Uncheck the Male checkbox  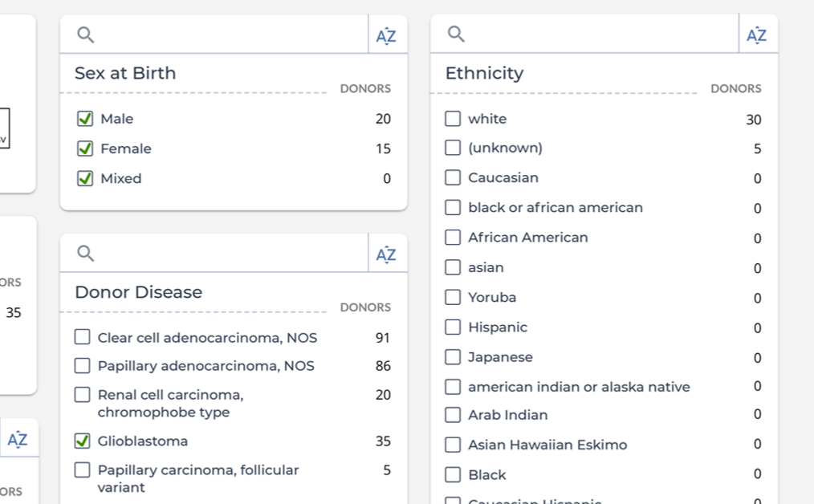[x=84, y=119]
